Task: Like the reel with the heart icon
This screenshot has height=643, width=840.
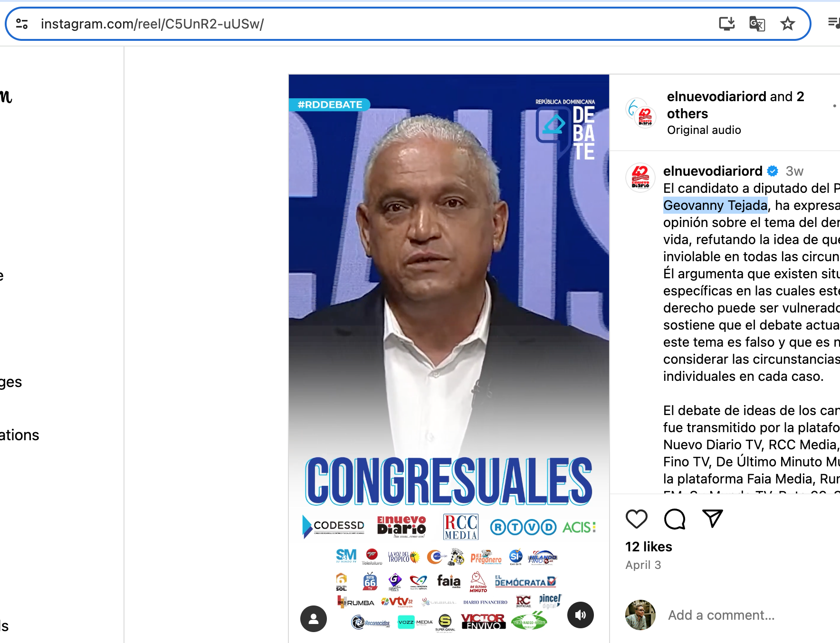Action: (x=637, y=519)
